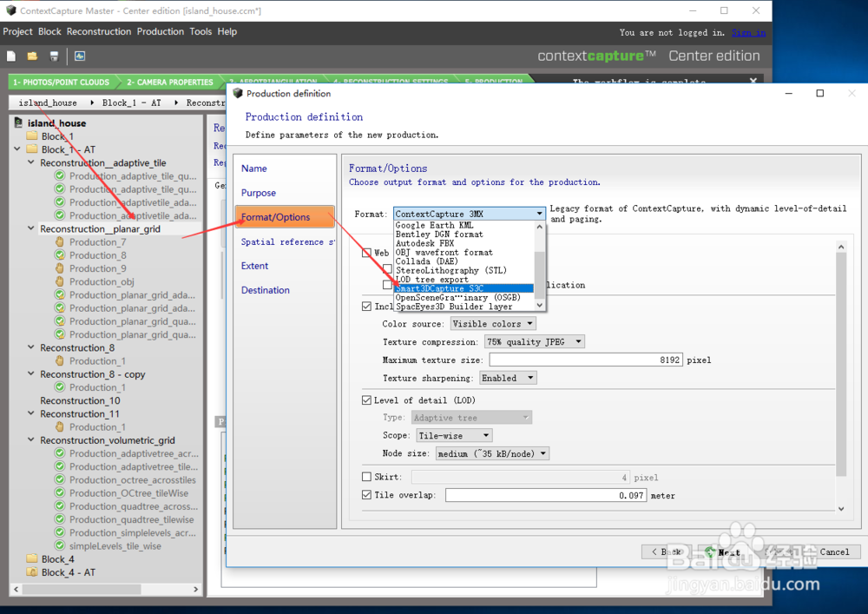
Task: Collapse the Reconstruction_11 node
Action: tap(31, 413)
